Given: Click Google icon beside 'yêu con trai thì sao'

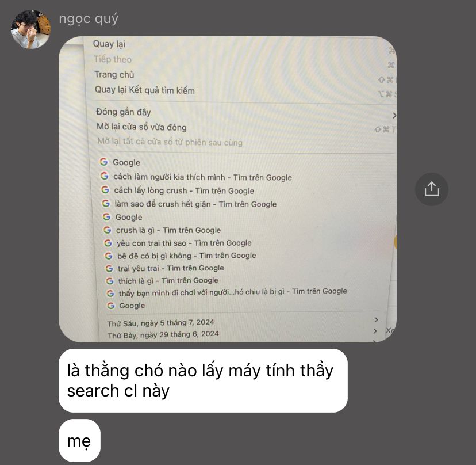Looking at the screenshot, I should [x=108, y=243].
